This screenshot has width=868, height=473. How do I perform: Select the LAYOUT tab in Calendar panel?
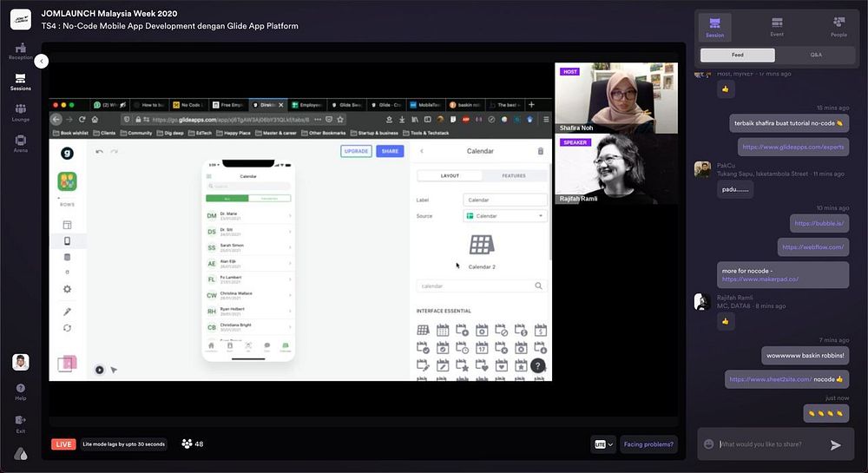click(x=450, y=176)
